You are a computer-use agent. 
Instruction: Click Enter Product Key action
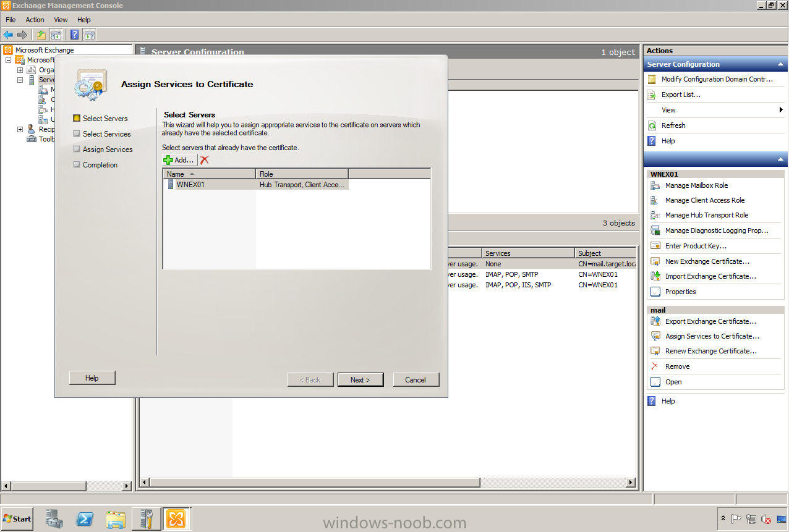(x=696, y=246)
